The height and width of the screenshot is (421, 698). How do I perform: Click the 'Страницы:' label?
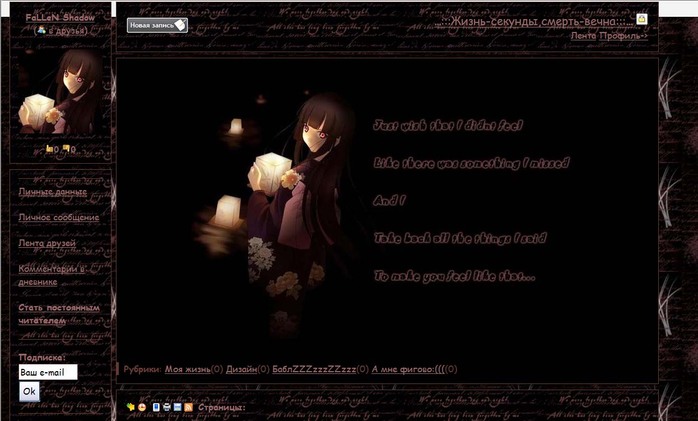click(222, 408)
